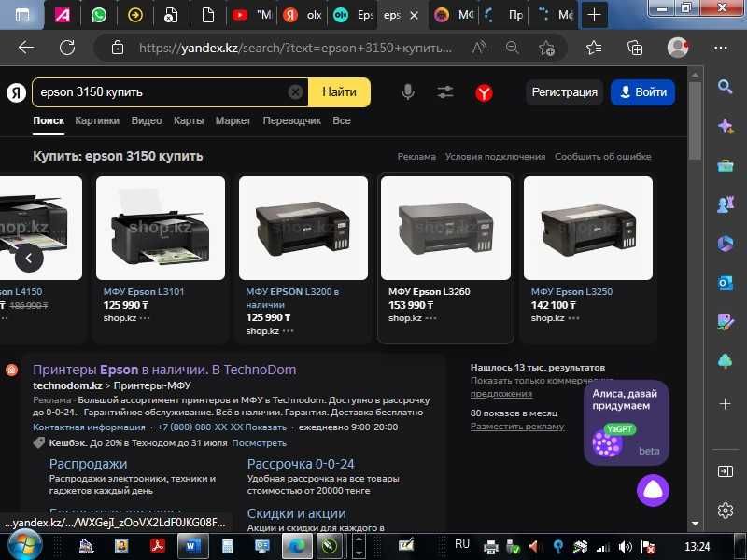Open the МФУ Epson L3101 product image
Screen dimensions: 747x560
(x=161, y=228)
